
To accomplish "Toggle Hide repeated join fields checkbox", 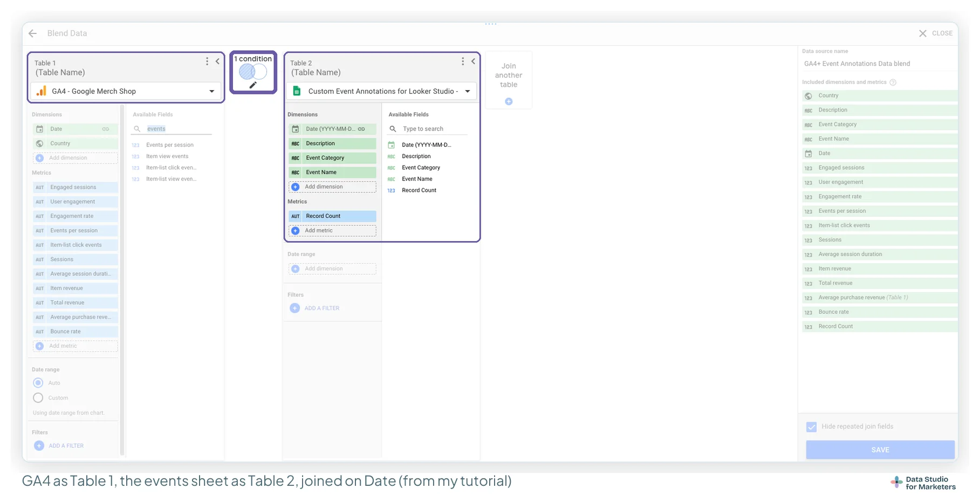I will pyautogui.click(x=812, y=427).
